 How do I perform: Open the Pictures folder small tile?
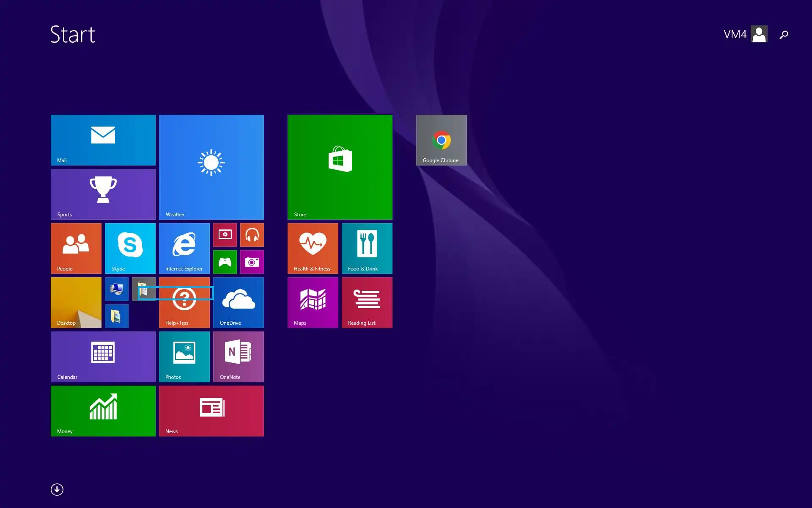116,316
